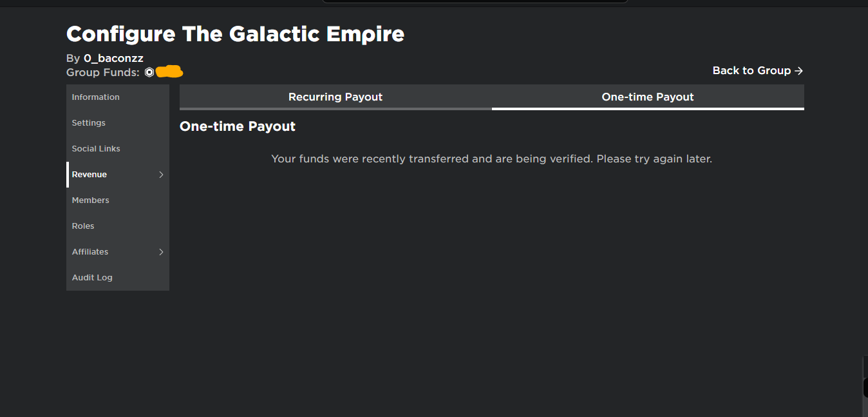Expand the Affiliates submenu arrow

tap(161, 252)
